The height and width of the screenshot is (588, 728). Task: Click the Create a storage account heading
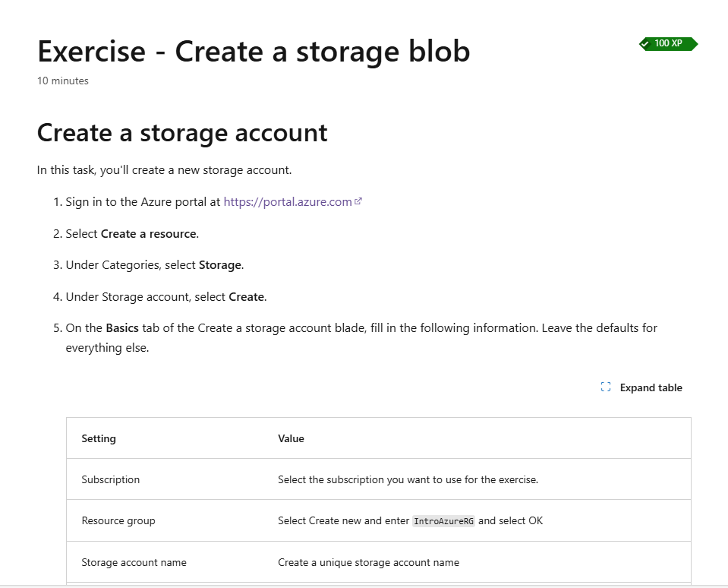(x=181, y=132)
